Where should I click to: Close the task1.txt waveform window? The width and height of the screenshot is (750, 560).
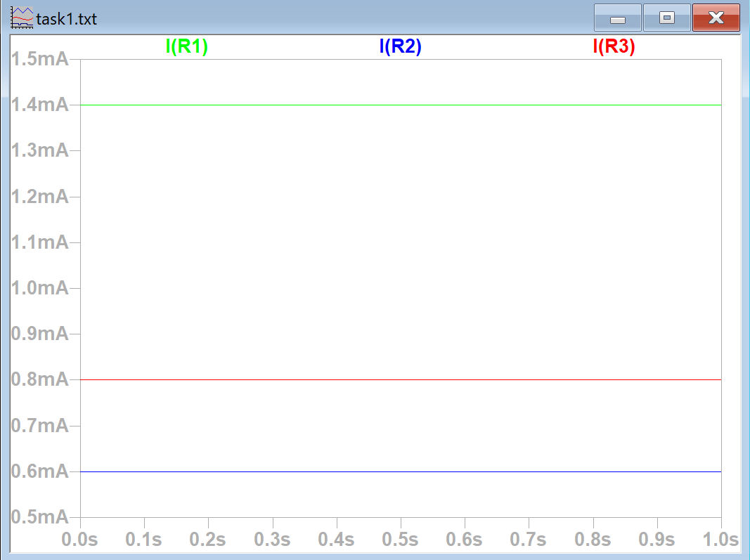(716, 18)
